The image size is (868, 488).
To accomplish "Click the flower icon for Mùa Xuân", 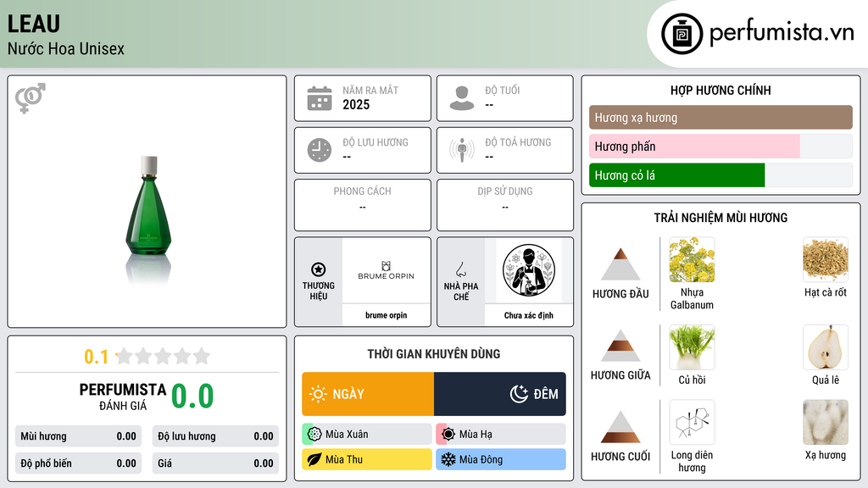I will coord(314,435).
